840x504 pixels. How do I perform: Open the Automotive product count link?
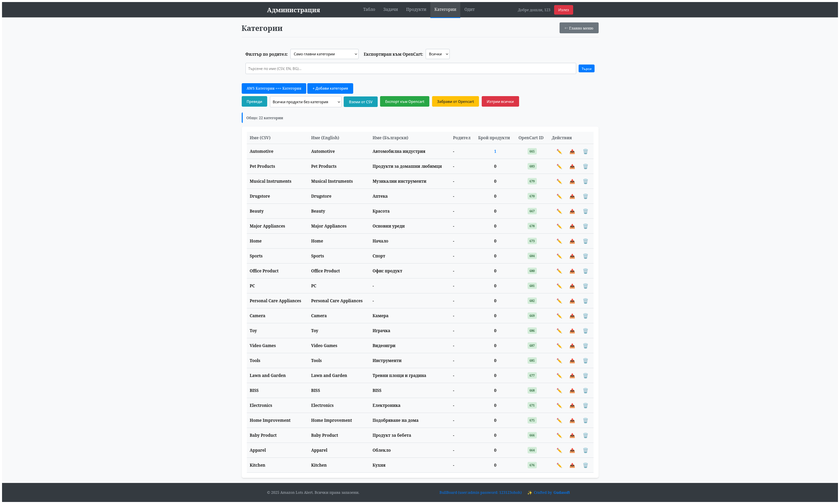[495, 151]
